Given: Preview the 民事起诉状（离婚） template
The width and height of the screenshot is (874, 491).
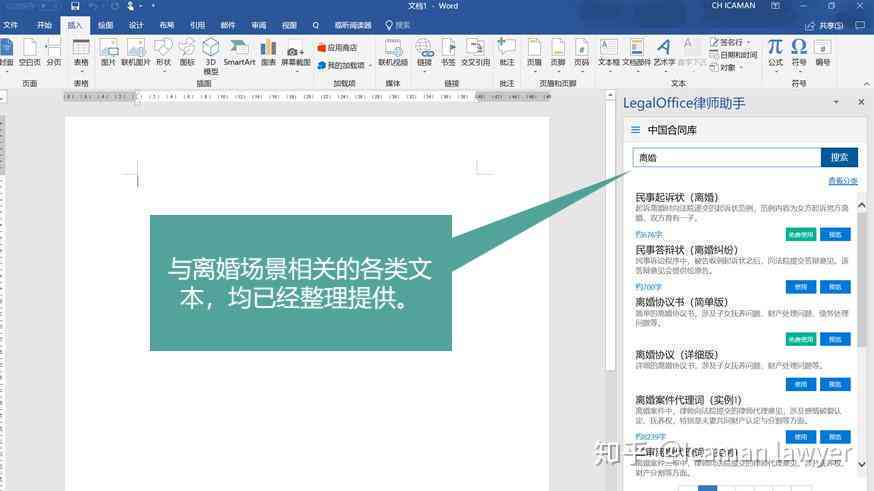Looking at the screenshot, I should click(835, 235).
